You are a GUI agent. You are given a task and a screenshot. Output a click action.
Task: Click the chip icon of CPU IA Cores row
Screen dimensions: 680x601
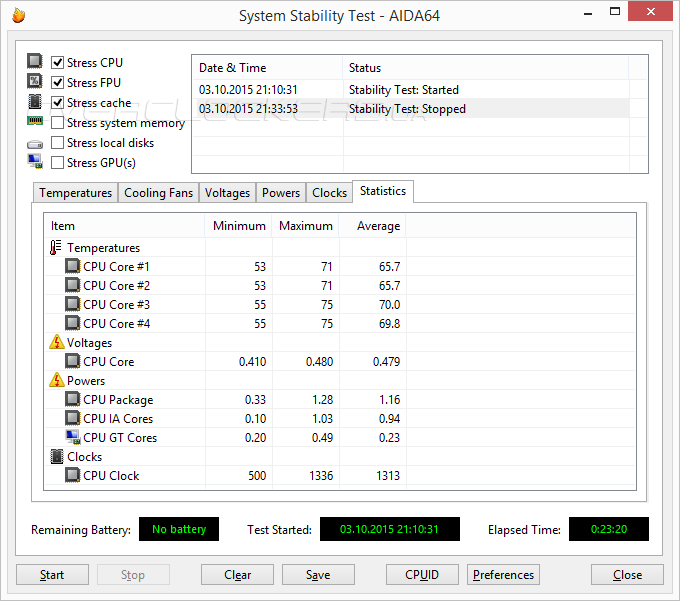(72, 418)
